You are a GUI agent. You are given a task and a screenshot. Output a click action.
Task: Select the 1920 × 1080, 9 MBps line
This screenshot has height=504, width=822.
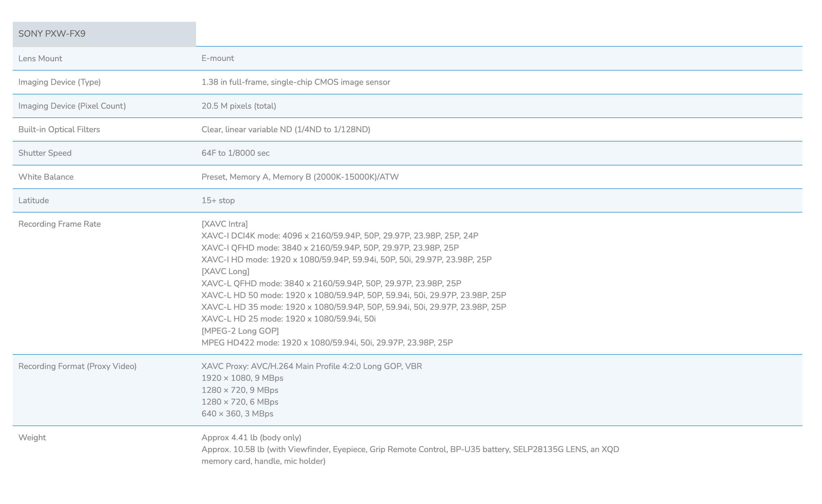(242, 378)
